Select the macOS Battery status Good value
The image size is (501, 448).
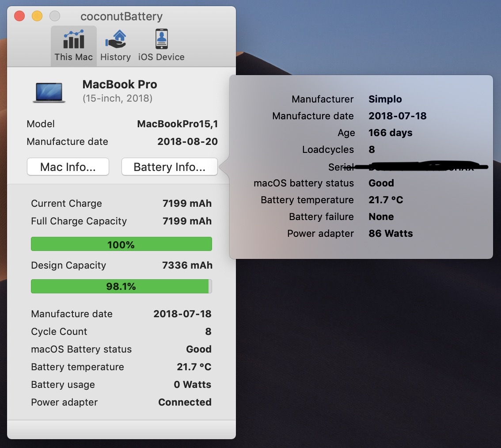tap(199, 349)
